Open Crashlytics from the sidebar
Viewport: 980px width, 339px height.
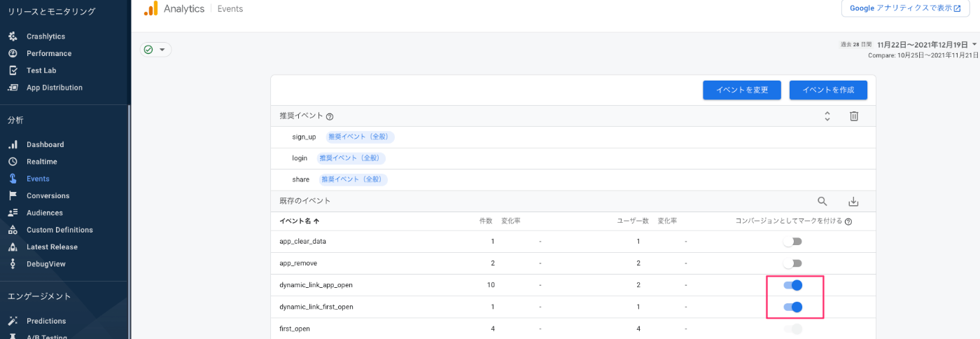45,36
